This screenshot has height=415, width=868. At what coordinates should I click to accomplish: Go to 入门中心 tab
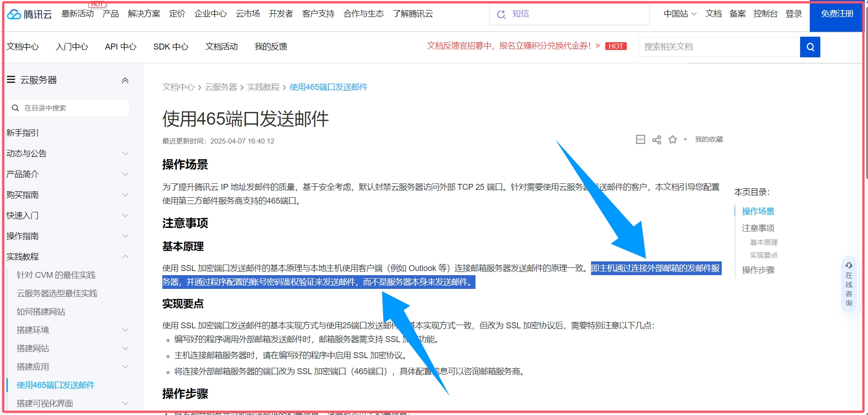tap(72, 47)
